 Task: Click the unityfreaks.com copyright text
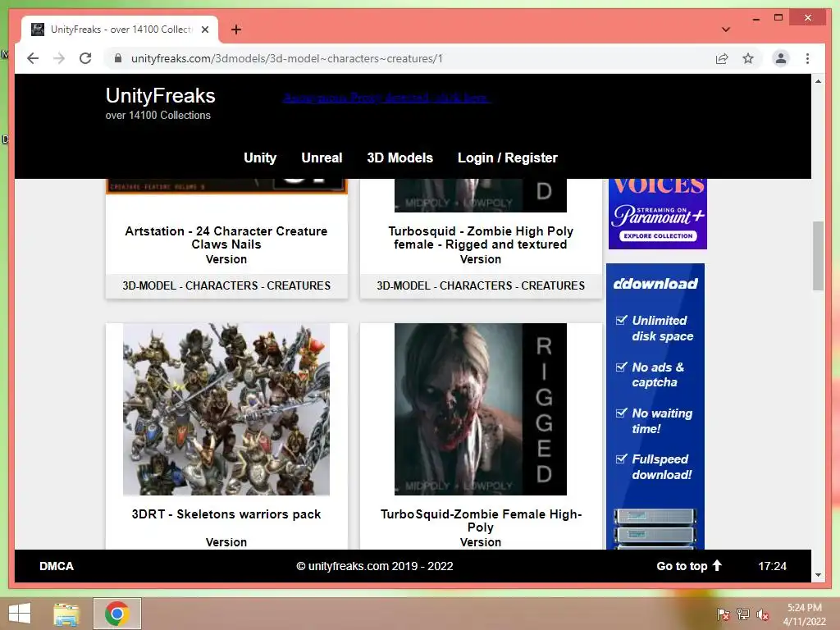374,566
